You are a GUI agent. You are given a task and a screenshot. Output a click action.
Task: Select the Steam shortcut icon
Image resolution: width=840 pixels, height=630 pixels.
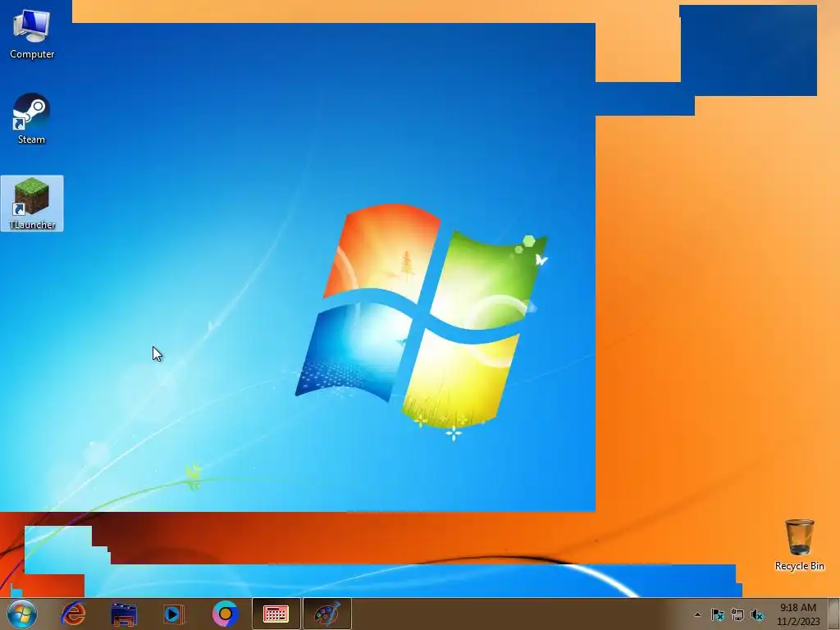click(x=32, y=119)
